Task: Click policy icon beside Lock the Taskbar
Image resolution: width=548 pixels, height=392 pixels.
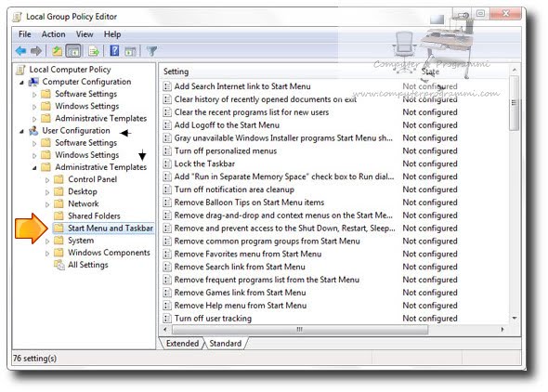Action: pos(167,163)
